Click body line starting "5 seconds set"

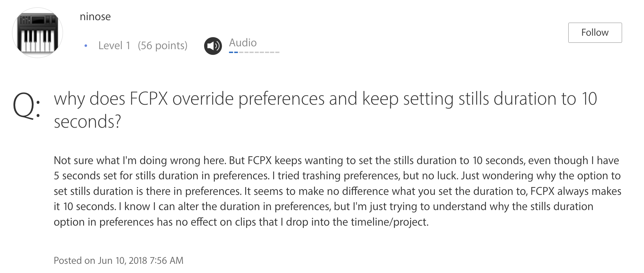337,176
